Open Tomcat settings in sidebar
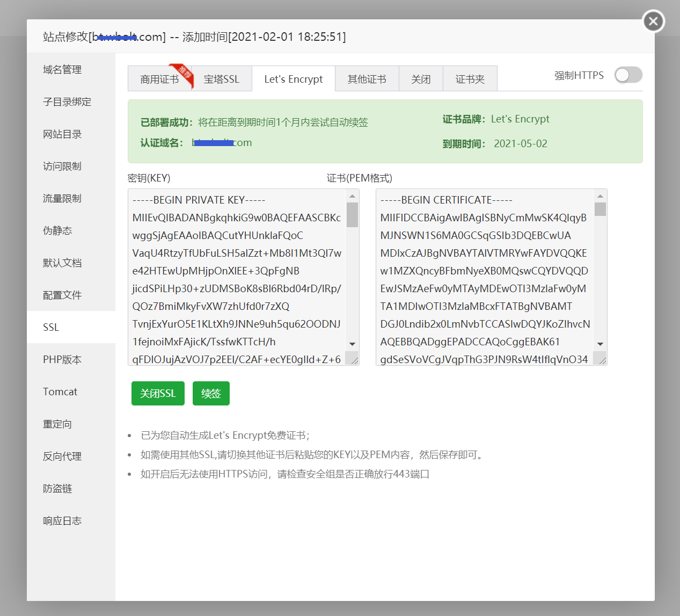This screenshot has width=680, height=616. [60, 392]
